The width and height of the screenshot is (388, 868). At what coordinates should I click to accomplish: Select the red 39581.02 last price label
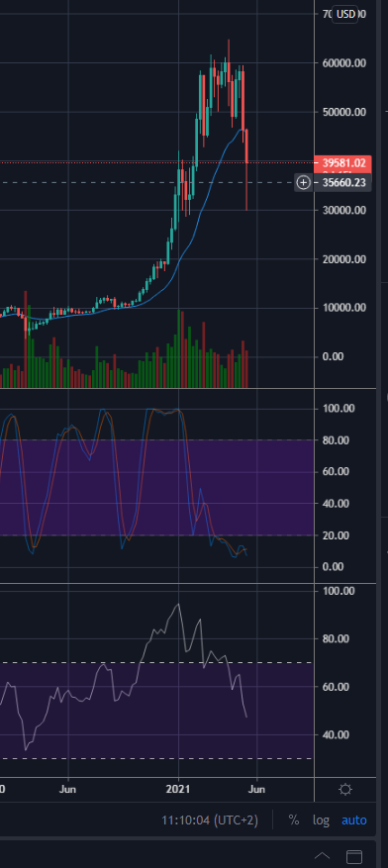point(343,162)
